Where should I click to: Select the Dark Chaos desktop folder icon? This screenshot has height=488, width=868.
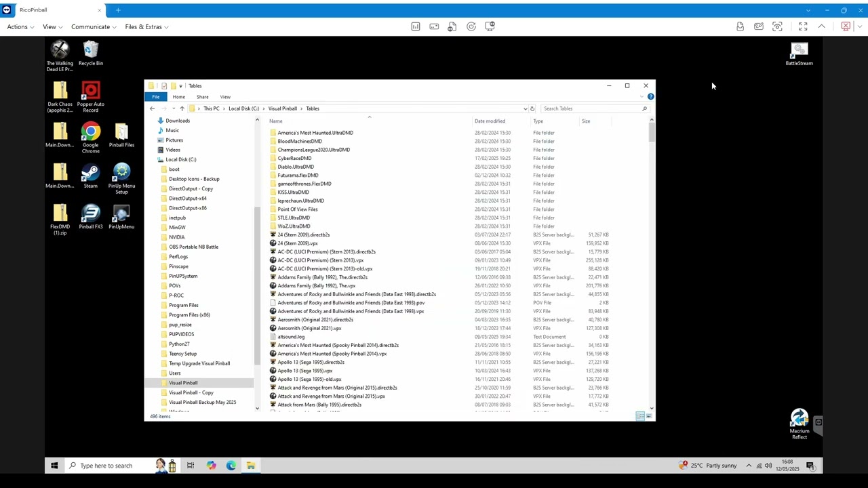pos(60,97)
